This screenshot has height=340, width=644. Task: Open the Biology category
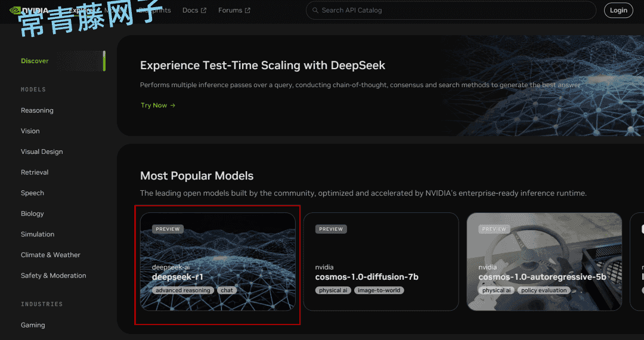(32, 214)
